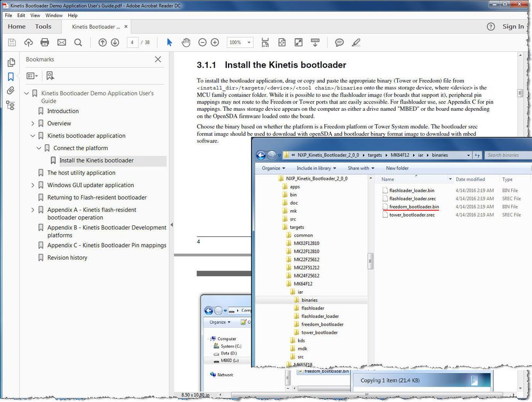Click the email envelope icon
Viewport: 532px width, 402px height.
pyautogui.click(x=61, y=43)
